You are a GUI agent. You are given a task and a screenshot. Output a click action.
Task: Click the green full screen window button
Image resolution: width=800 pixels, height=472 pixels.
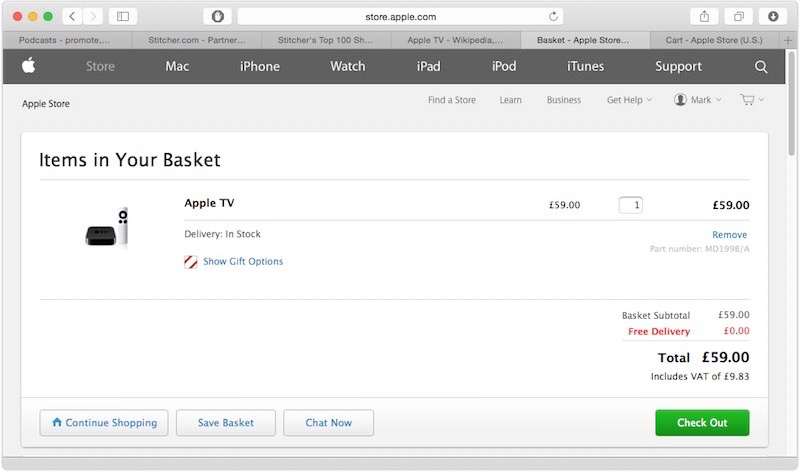point(48,16)
